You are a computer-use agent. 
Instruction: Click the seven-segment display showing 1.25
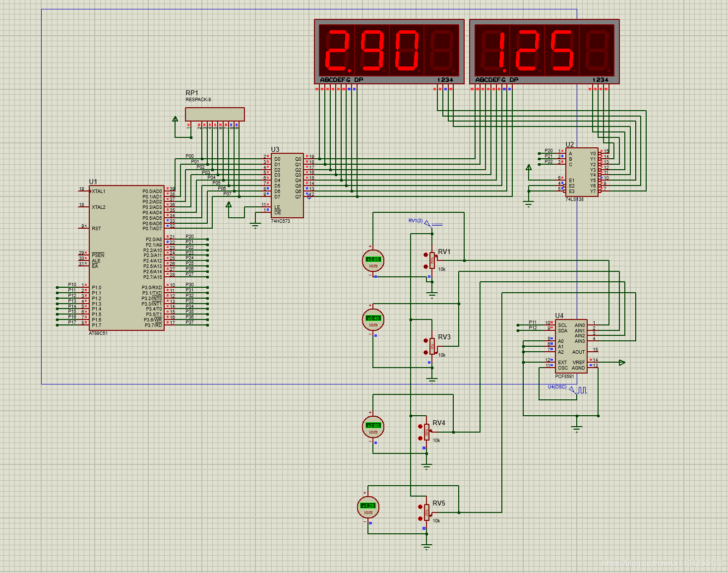(x=545, y=52)
